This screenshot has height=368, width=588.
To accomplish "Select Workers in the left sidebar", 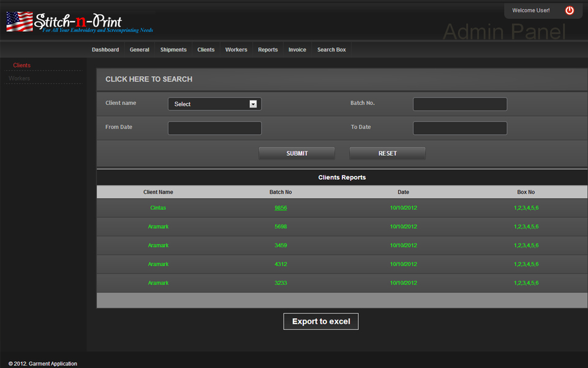I will coord(20,79).
